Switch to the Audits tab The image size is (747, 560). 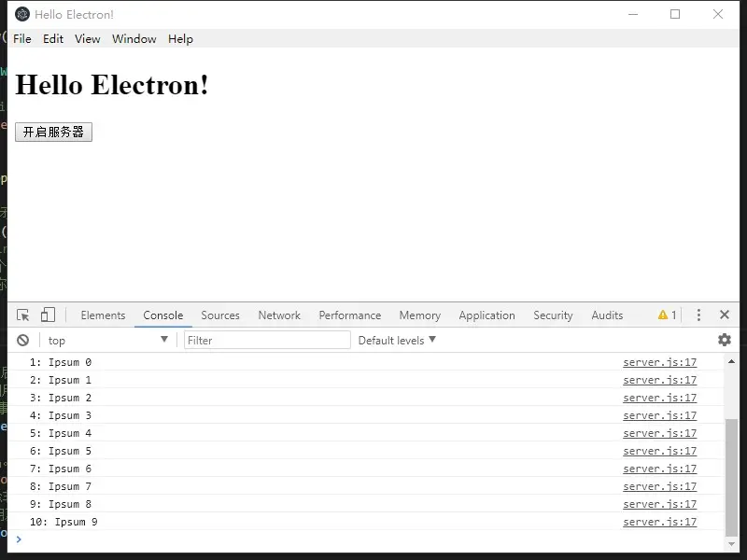[x=607, y=315]
